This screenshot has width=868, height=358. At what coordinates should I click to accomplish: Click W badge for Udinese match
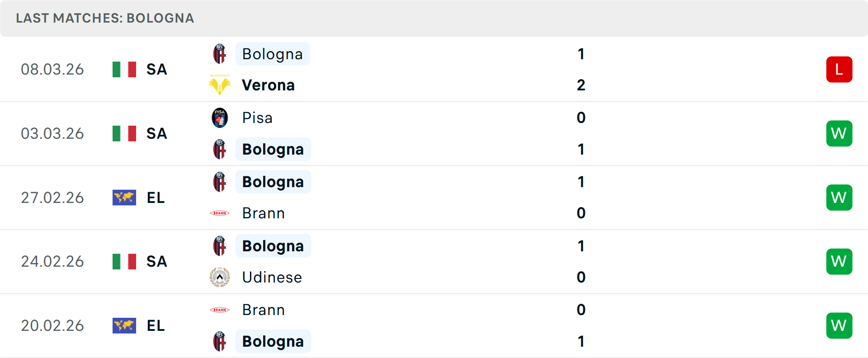tap(839, 261)
